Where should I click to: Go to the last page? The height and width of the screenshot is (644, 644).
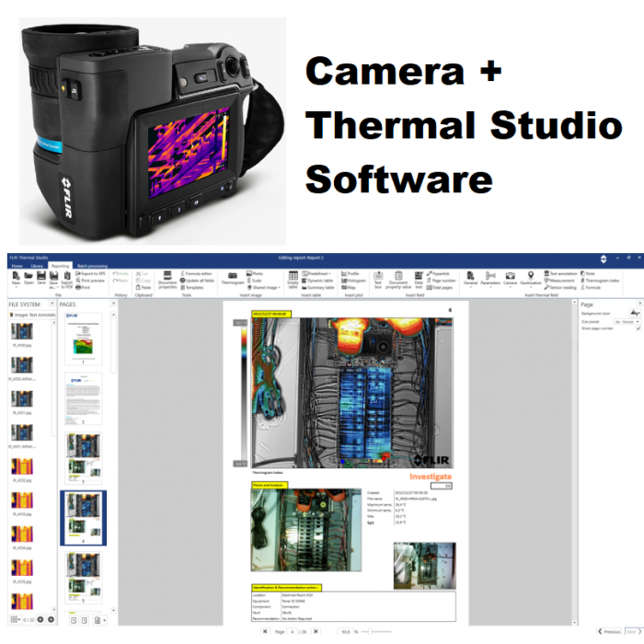316,632
